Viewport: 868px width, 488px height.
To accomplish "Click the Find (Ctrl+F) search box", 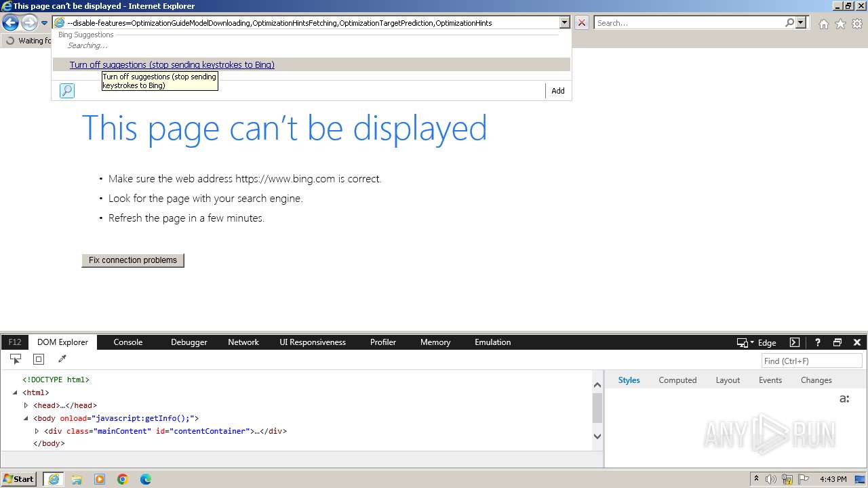I will (812, 361).
